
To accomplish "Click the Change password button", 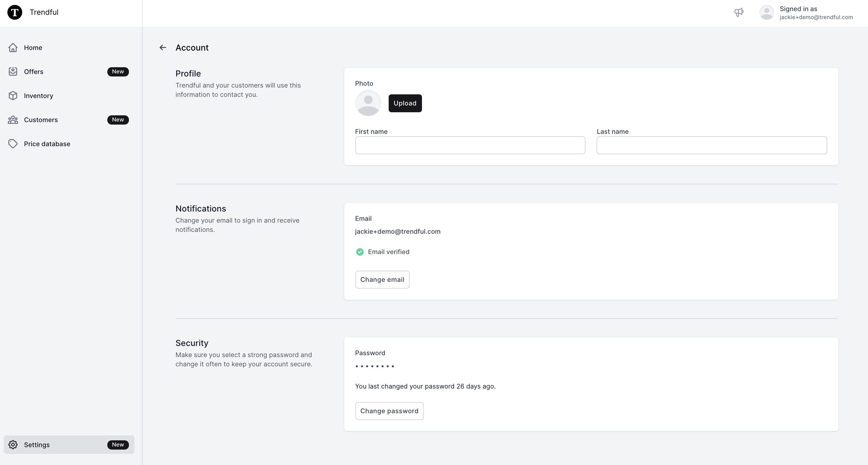I will (x=389, y=411).
